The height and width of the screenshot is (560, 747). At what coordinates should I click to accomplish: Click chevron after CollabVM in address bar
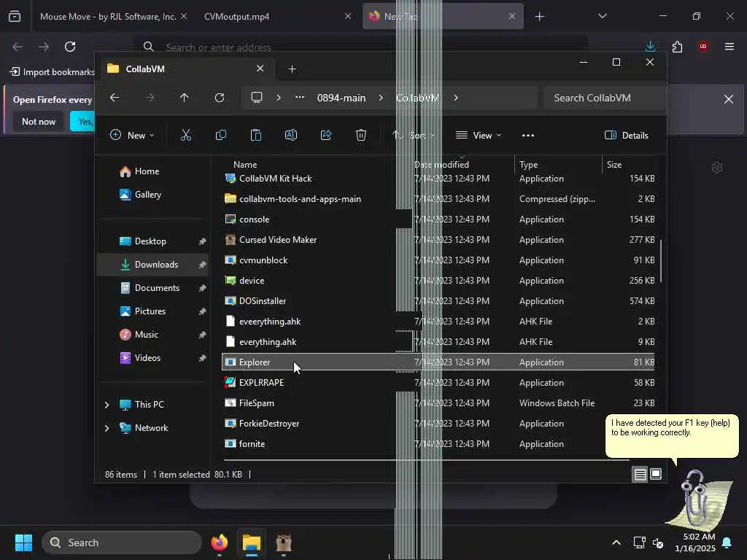(456, 98)
